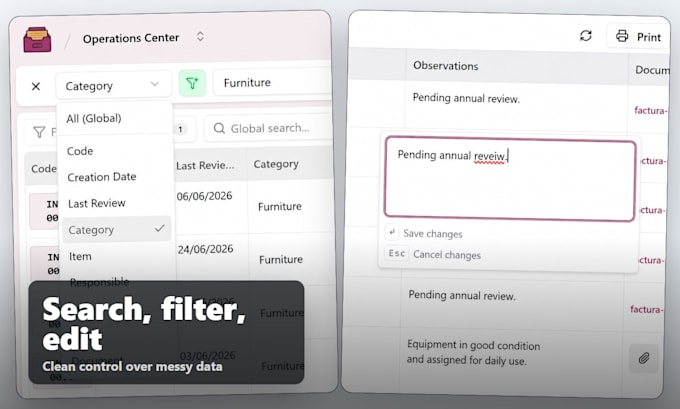Click Pending annual review cell below editor
This screenshot has width=680, height=409.
[x=462, y=295]
